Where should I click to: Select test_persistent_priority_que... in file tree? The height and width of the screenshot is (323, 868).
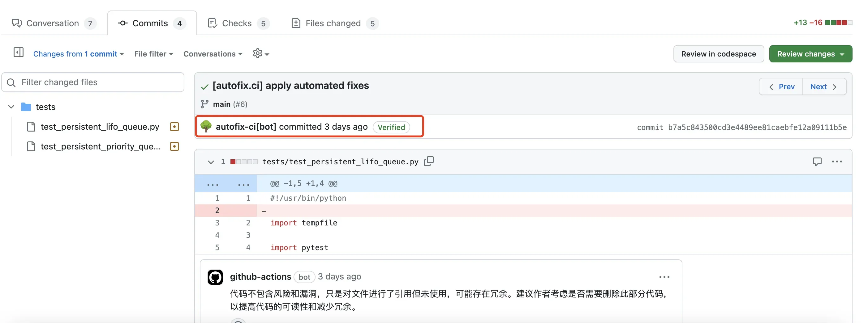100,146
